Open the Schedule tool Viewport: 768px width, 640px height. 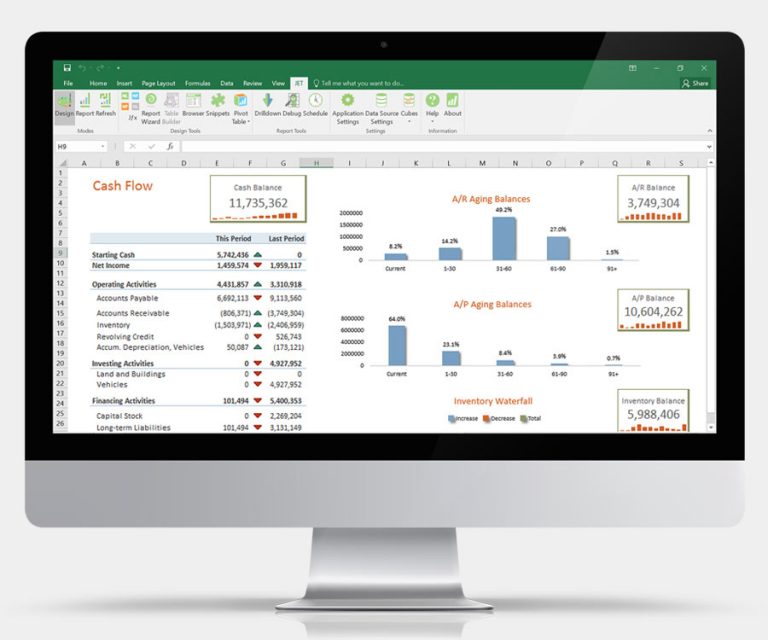point(315,105)
